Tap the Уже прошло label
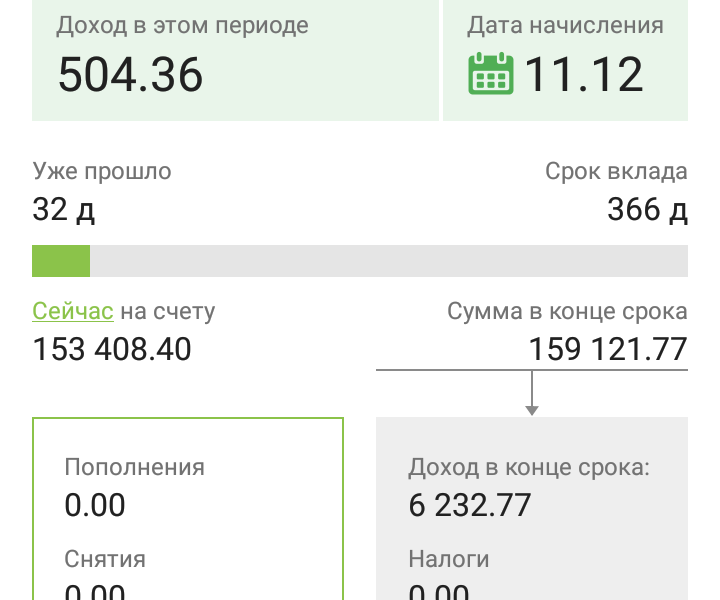The width and height of the screenshot is (720, 600). (x=102, y=171)
